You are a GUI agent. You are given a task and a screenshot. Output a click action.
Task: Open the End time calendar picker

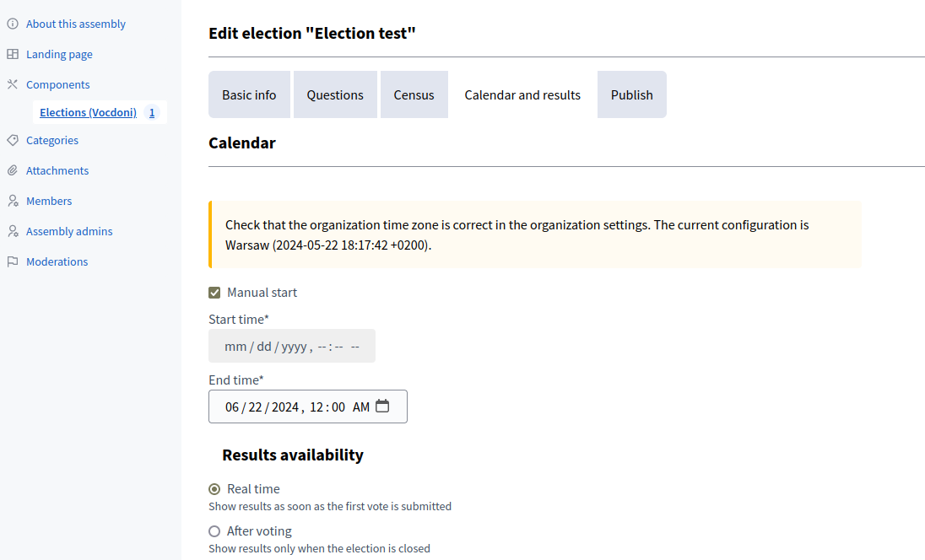pos(382,407)
